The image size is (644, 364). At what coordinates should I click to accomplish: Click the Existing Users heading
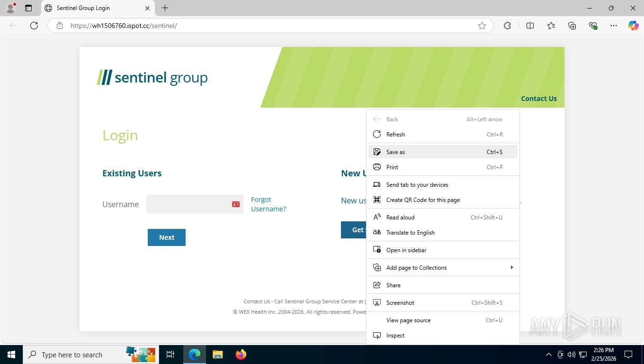(x=132, y=173)
